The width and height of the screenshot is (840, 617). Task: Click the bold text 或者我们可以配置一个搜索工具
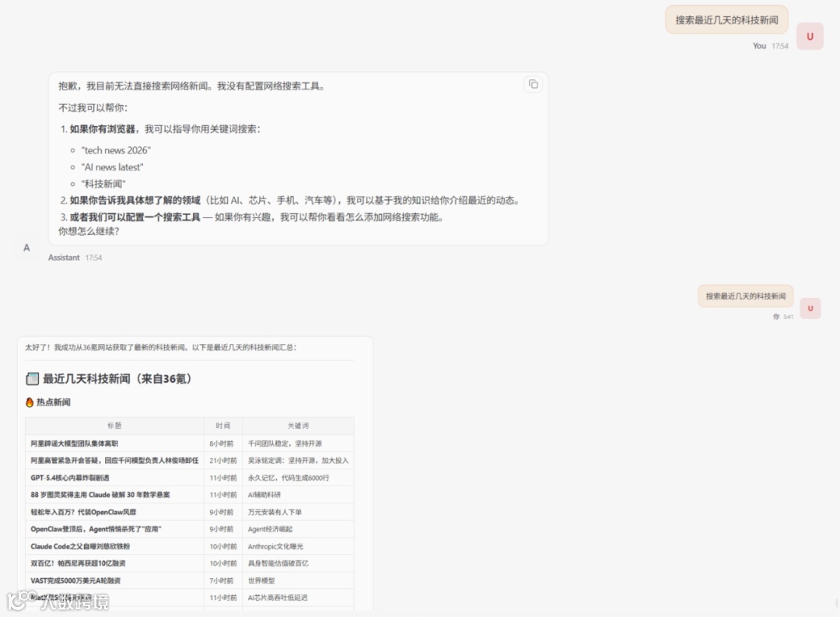[135, 217]
